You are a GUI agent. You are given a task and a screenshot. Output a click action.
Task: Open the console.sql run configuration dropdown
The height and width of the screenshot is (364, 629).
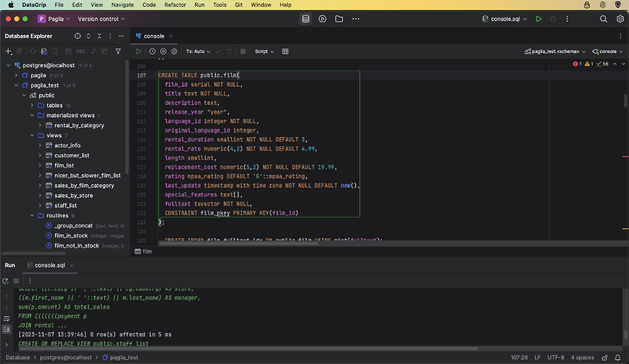pos(505,19)
